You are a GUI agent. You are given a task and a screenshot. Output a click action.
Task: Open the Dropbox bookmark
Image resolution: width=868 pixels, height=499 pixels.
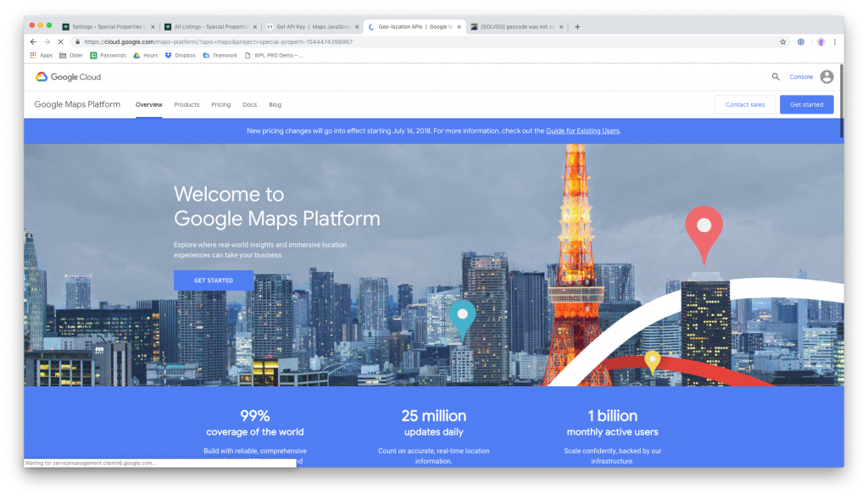(x=181, y=55)
